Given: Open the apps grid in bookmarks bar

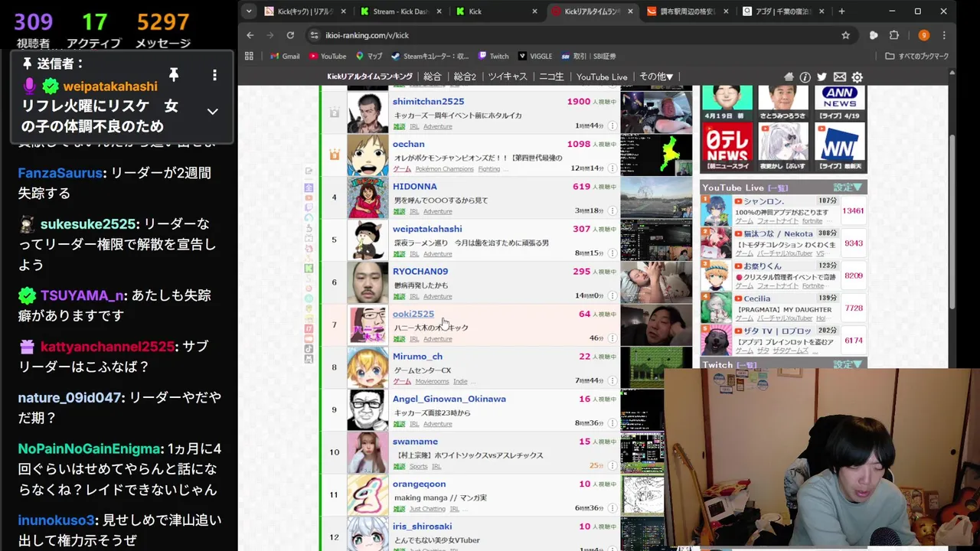Looking at the screenshot, I should pos(249,56).
